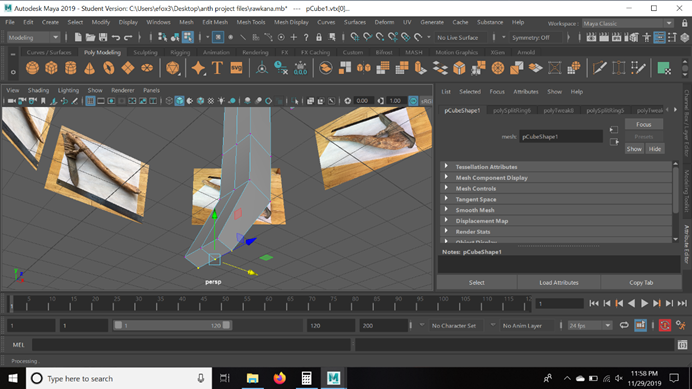Toggle playback loop mode button
The image size is (692, 389).
point(624,325)
